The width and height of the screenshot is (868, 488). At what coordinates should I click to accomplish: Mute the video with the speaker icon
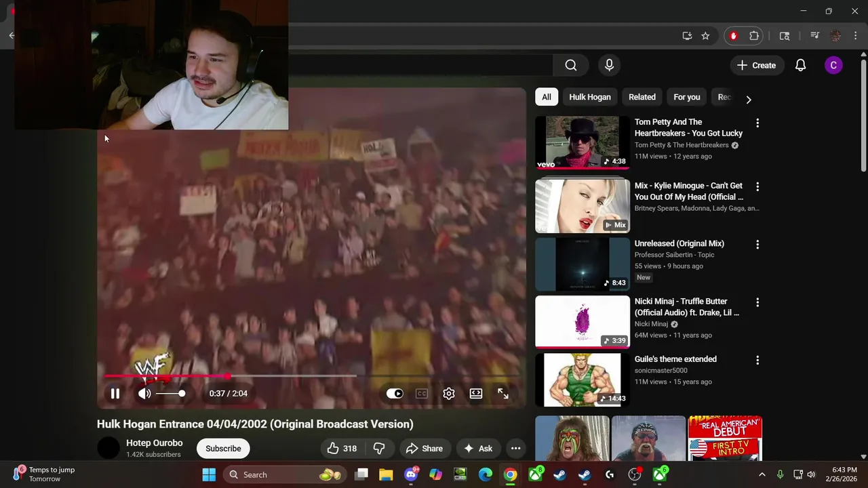tap(144, 393)
